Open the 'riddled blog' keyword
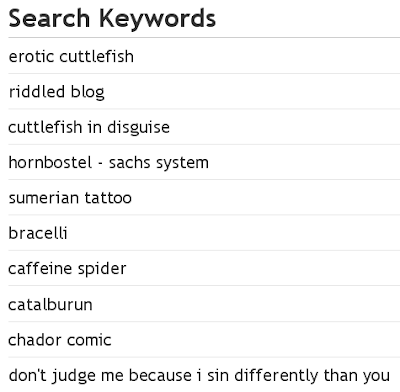This screenshot has height=392, width=400. point(56,92)
